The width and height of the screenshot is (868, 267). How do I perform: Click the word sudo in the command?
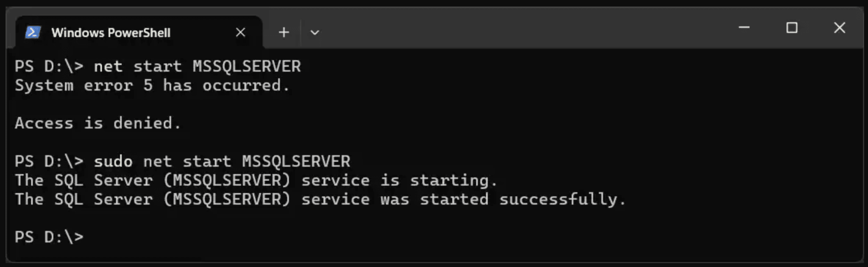(x=114, y=161)
